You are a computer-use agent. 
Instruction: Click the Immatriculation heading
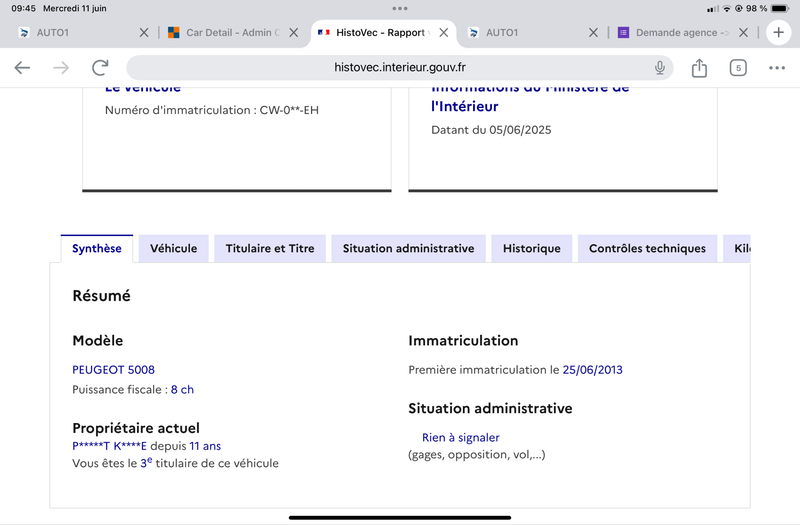(463, 341)
